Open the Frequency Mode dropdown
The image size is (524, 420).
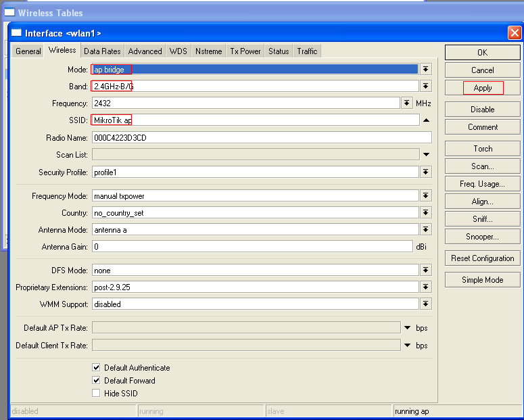(425, 195)
